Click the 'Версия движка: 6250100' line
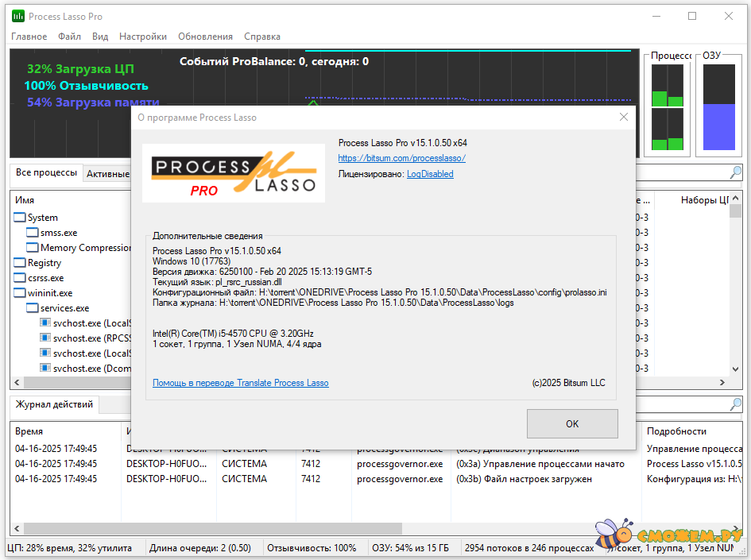 [262, 272]
